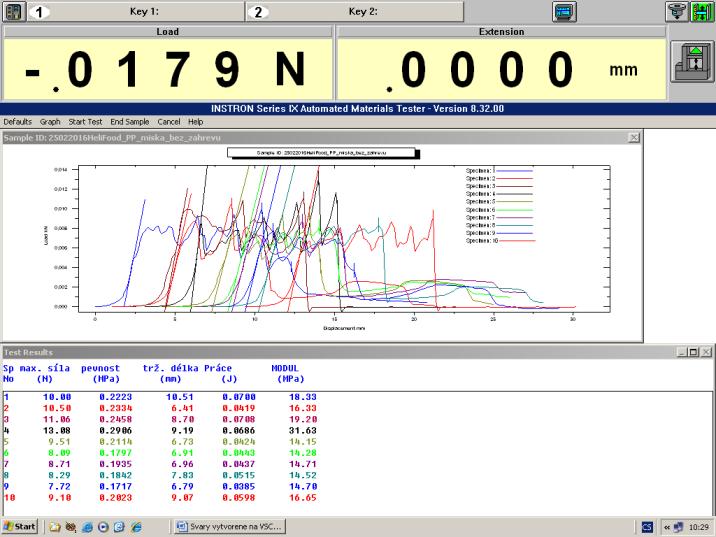This screenshot has height=537, width=716.
Task: Click the fifth quick launch icon
Action: (119, 527)
